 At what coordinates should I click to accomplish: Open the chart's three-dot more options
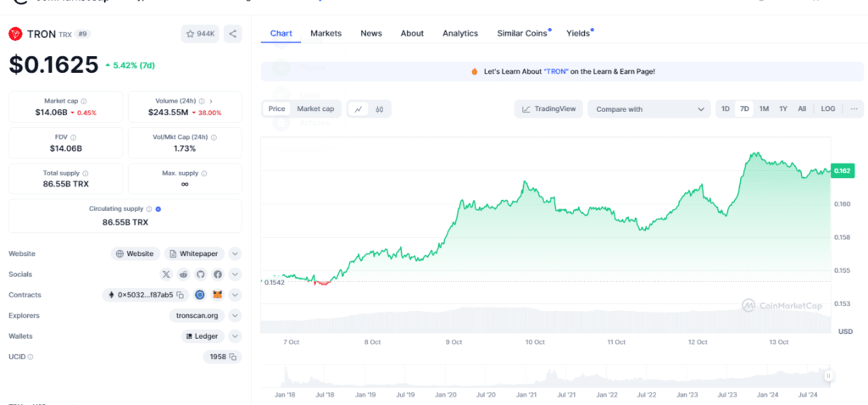coord(854,109)
